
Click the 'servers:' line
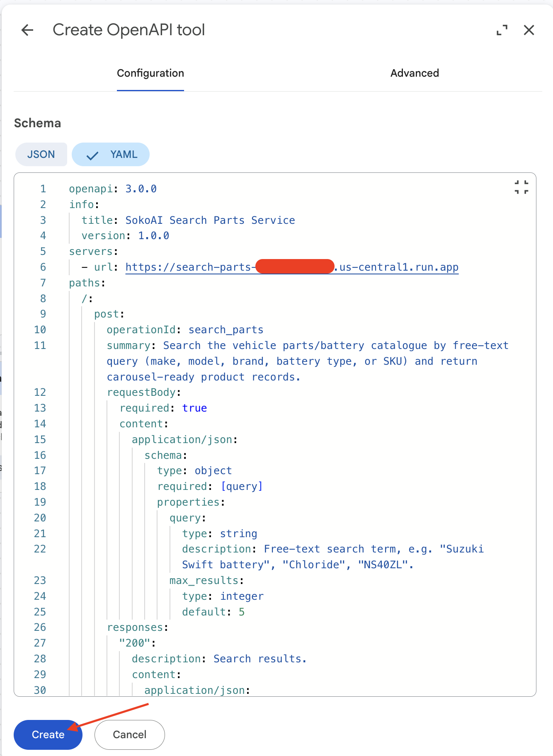click(94, 252)
